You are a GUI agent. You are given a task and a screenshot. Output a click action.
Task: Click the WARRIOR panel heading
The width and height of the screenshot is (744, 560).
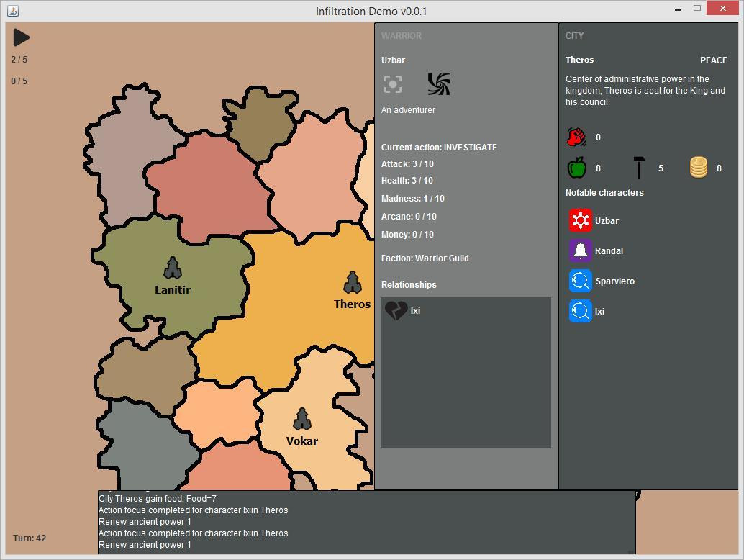pyautogui.click(x=402, y=36)
